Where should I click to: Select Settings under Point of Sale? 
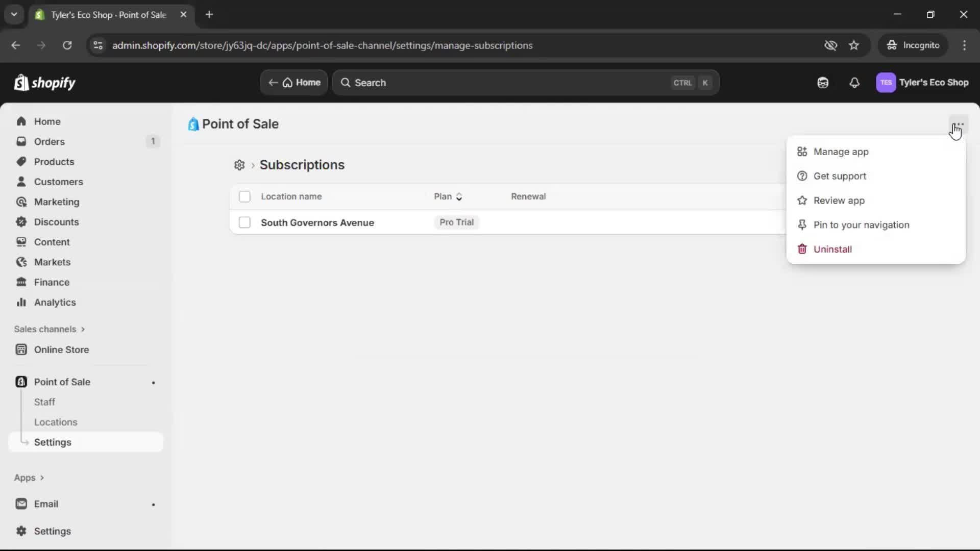[x=86, y=442]
